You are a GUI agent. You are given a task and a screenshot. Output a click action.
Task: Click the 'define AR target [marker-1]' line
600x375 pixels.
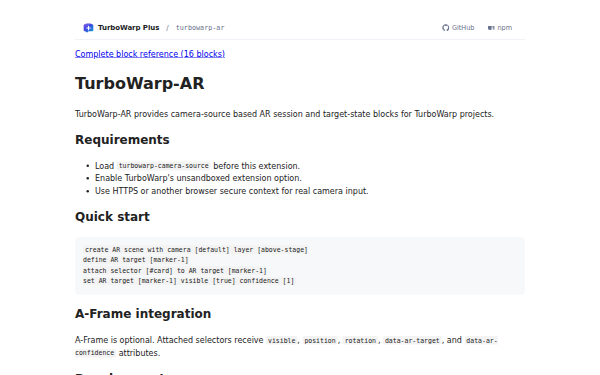(135, 260)
